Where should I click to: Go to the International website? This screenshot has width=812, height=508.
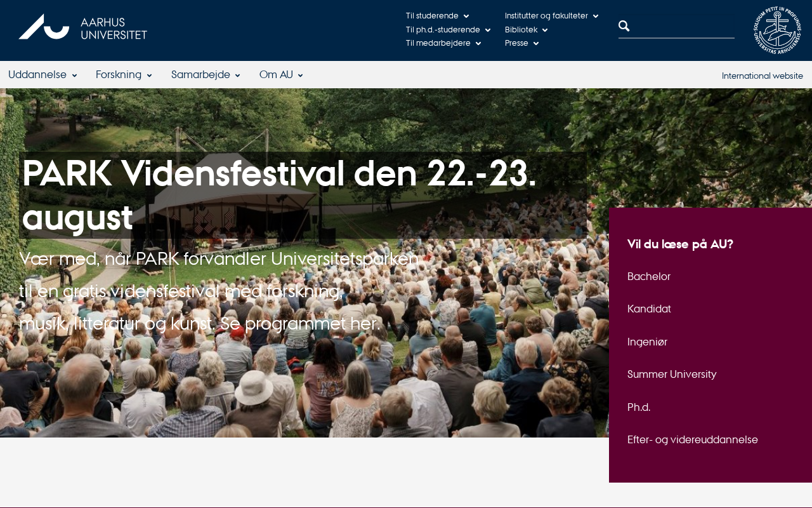(763, 76)
